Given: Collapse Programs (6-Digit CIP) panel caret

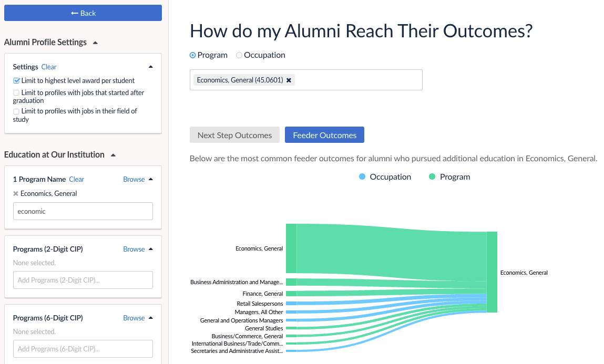Looking at the screenshot, I should pos(151,318).
